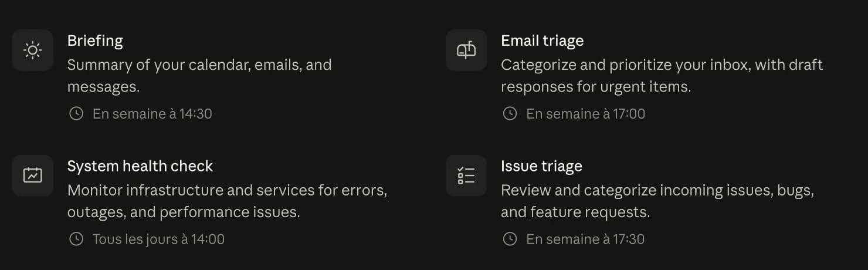Click the clock icon beside En semaine à 17:00
Image resolution: width=868 pixels, height=270 pixels.
click(510, 114)
